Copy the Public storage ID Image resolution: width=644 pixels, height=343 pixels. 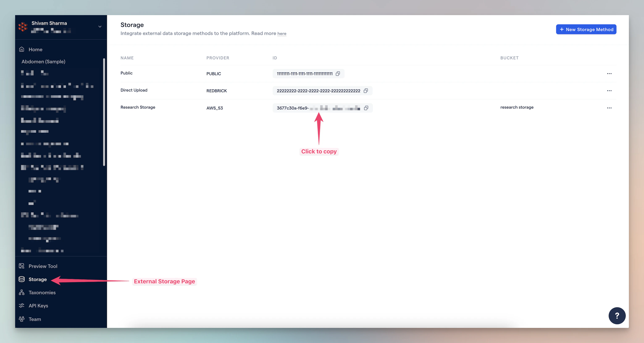coord(338,74)
